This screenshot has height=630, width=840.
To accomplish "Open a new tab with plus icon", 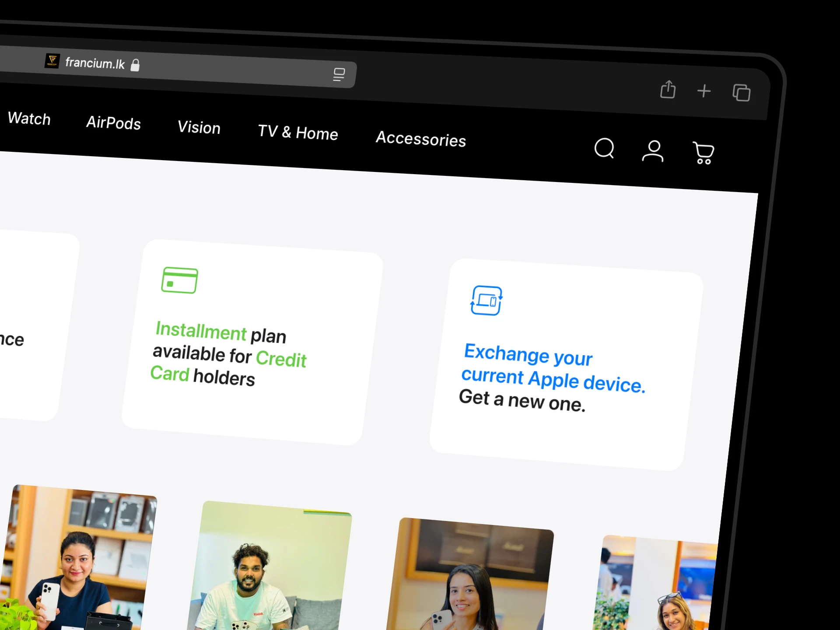I will [704, 91].
